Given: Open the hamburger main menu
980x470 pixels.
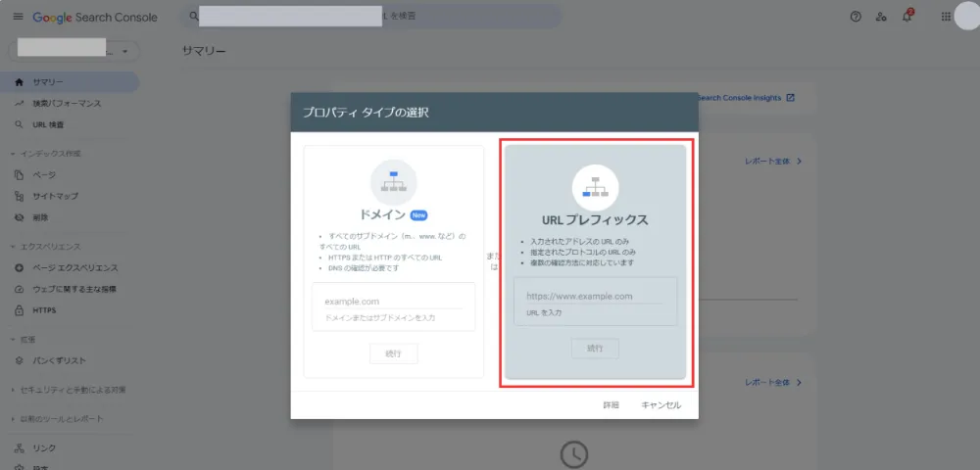Looking at the screenshot, I should click(x=18, y=17).
